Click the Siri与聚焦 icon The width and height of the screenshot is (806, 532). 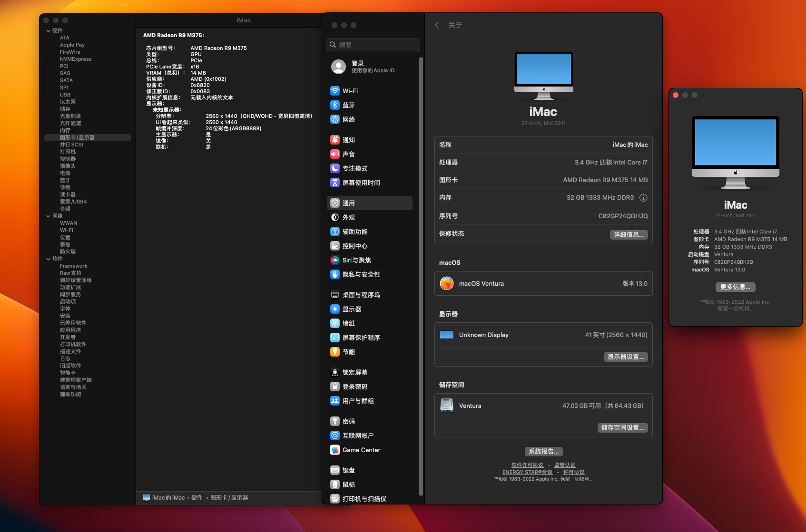(335, 260)
